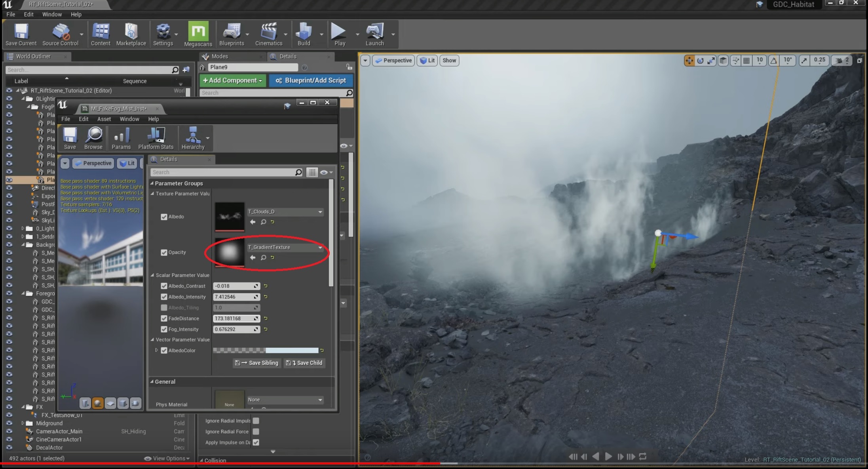This screenshot has height=469, width=868.
Task: Save the material instance
Action: 70,139
